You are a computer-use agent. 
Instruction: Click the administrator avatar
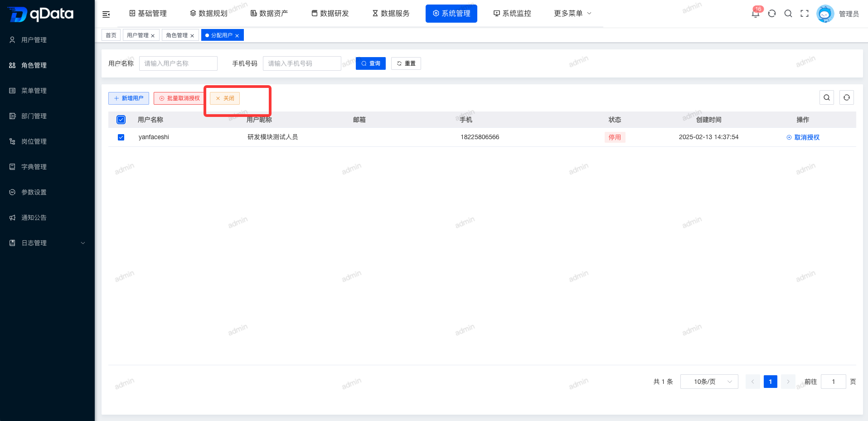point(825,14)
